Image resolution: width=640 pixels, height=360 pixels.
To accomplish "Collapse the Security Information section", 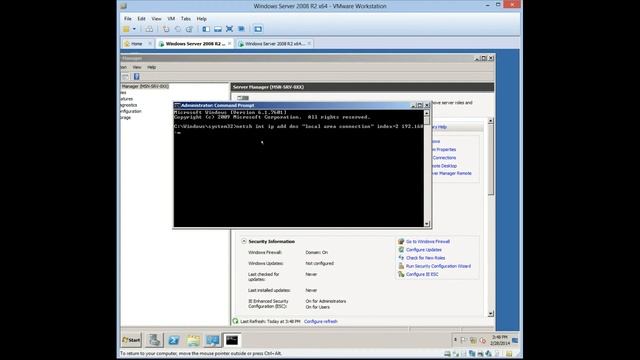I will (x=244, y=241).
